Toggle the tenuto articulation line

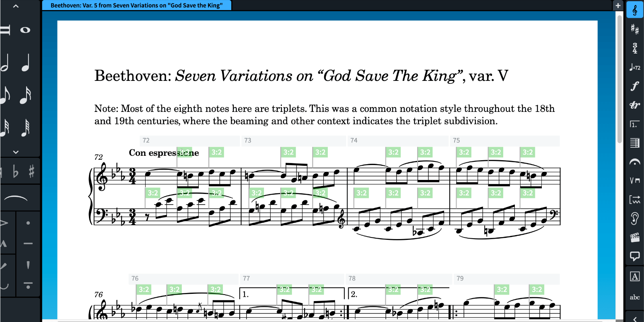tap(28, 244)
